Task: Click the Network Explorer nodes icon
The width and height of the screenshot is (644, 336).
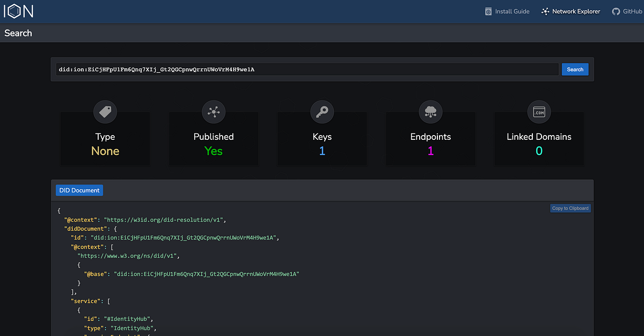Action: 545,11
